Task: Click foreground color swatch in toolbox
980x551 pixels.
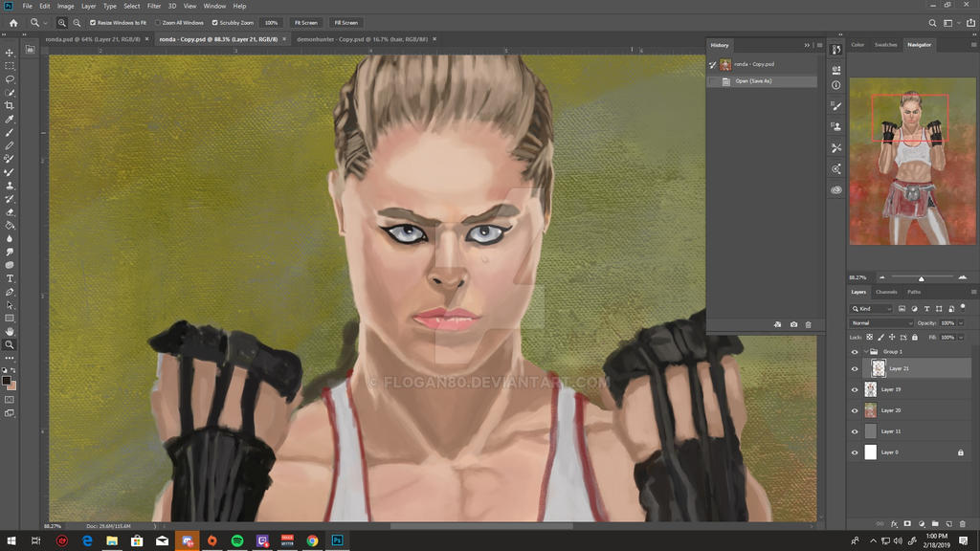Action: [7, 380]
